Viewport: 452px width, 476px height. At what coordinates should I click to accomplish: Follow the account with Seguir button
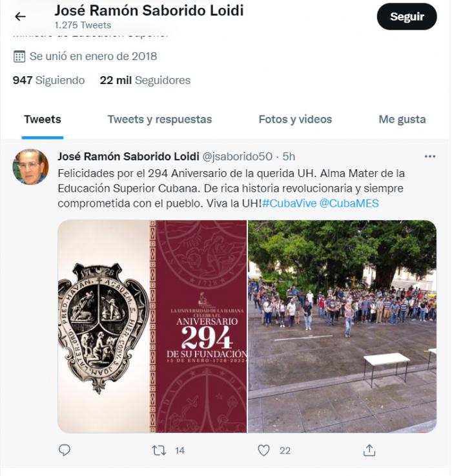coord(407,16)
